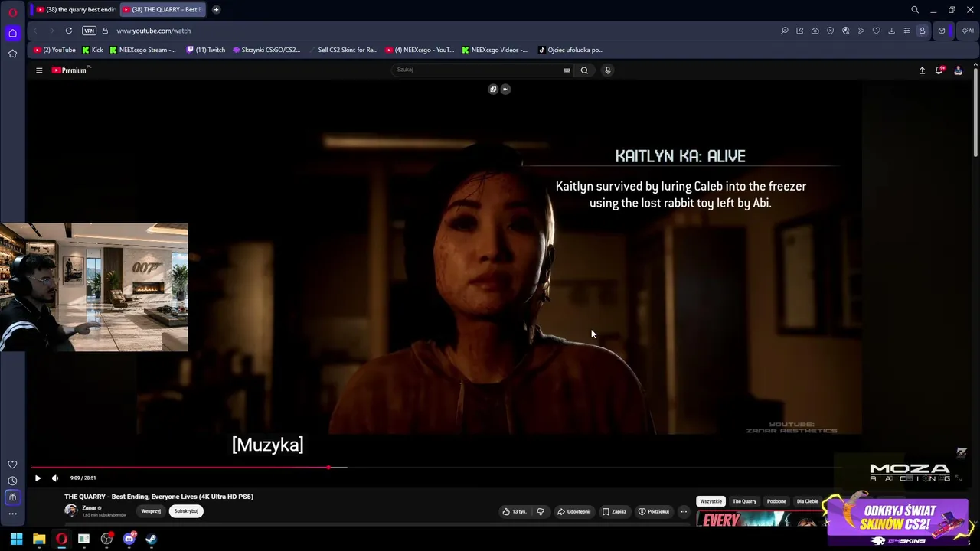Open Opera sidebar three-dot options
980x551 pixels.
(x=12, y=514)
